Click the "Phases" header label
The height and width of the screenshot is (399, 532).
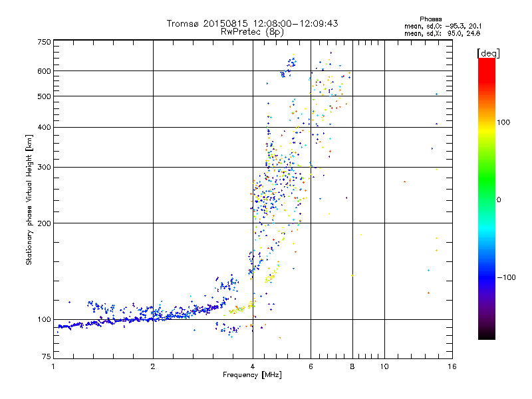430,19
